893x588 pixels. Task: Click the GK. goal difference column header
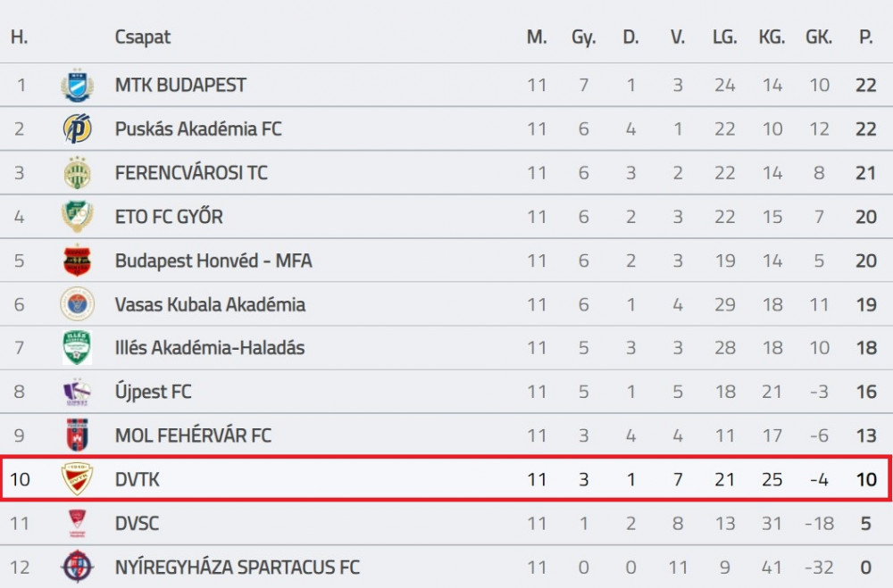[x=819, y=37]
